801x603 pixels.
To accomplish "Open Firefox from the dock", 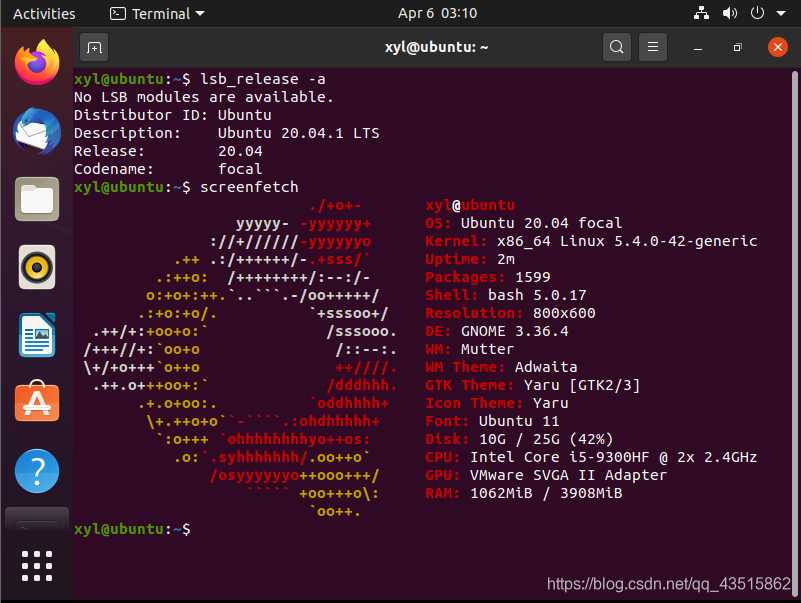I will (37, 62).
